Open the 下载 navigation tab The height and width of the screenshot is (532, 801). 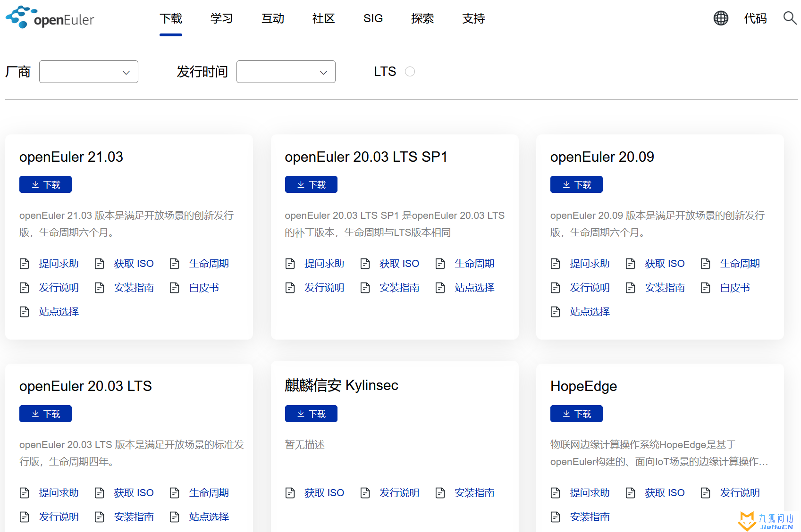coord(171,18)
